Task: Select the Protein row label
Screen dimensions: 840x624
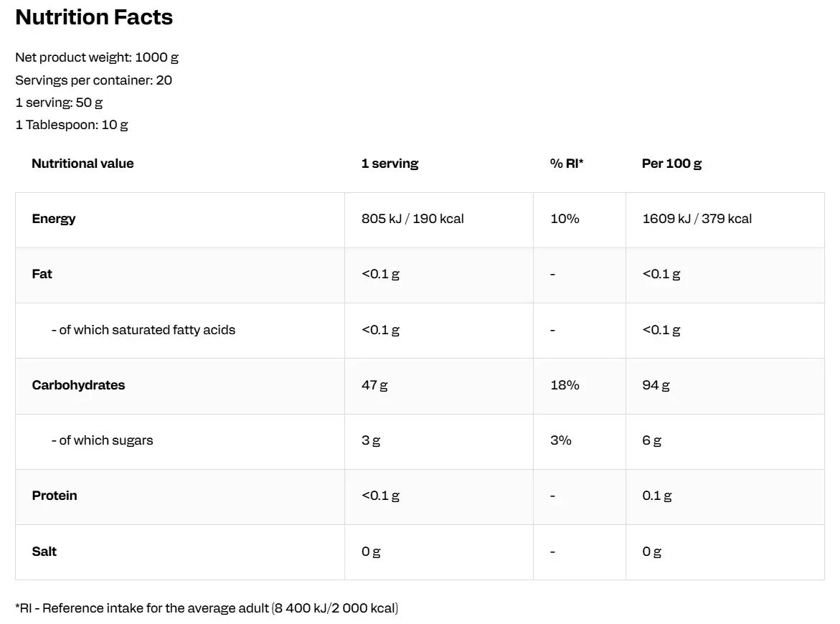Action: point(55,496)
